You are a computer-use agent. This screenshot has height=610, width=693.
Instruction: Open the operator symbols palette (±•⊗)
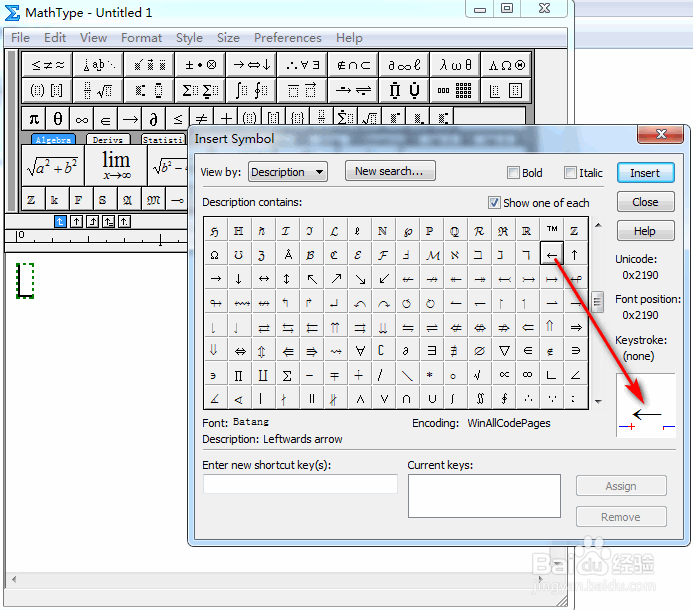[x=200, y=65]
